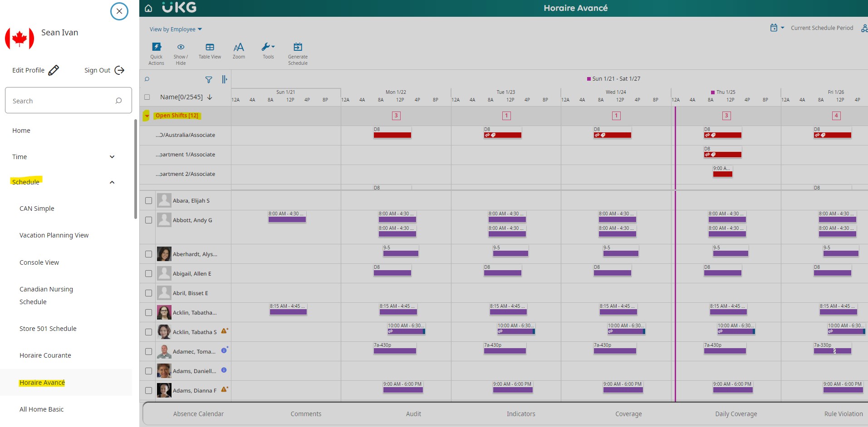Viewport: 868px width, 427px height.
Task: Click the Edit Profile pencil icon
Action: click(54, 70)
